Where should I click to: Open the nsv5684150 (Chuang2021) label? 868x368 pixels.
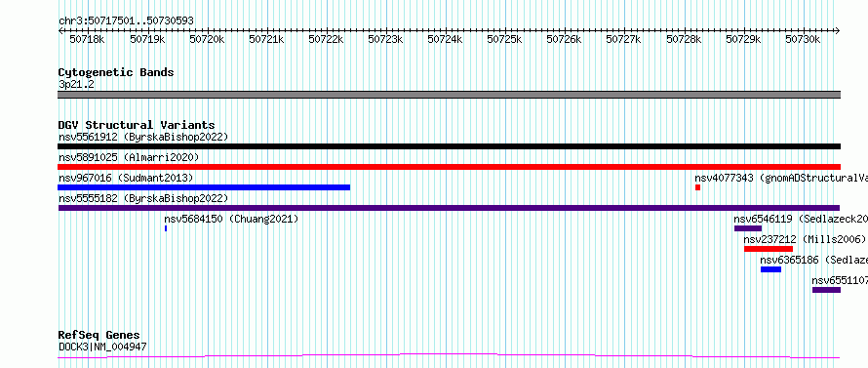click(x=231, y=219)
